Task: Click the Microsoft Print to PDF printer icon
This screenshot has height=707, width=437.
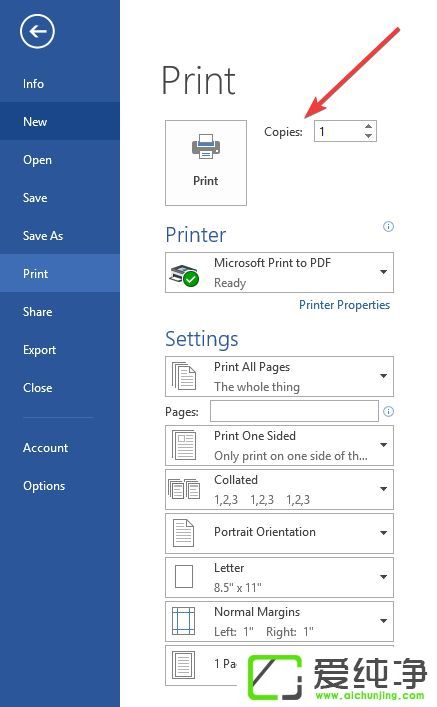Action: 184,274
